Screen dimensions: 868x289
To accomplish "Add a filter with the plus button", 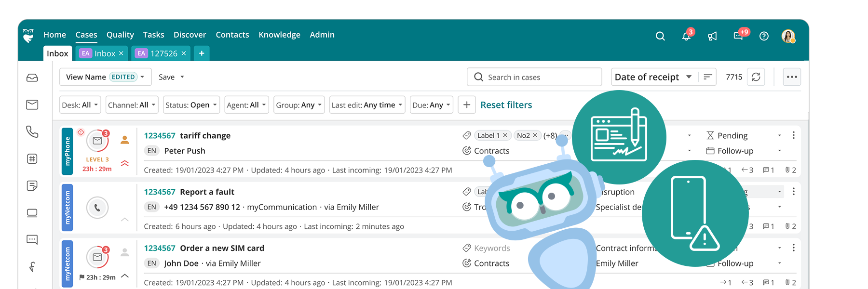I will [x=467, y=105].
